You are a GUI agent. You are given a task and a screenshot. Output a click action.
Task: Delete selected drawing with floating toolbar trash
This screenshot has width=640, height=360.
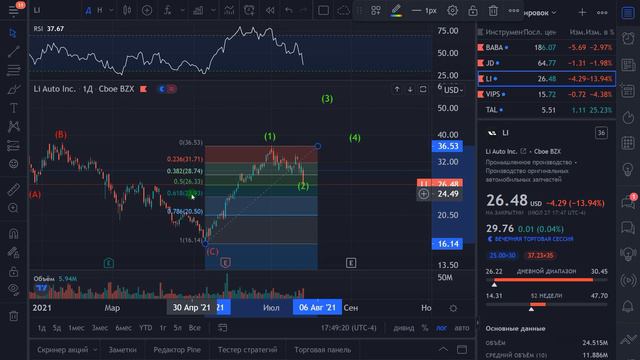[x=493, y=11]
